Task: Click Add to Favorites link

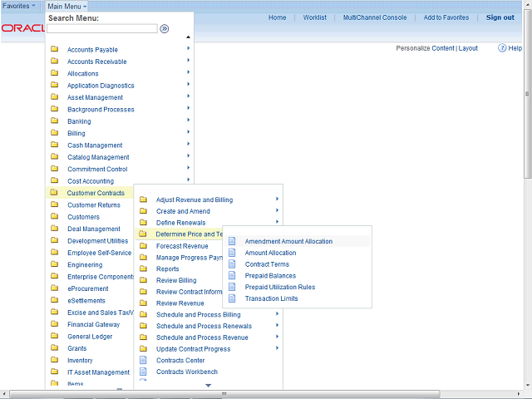Action: [x=446, y=17]
